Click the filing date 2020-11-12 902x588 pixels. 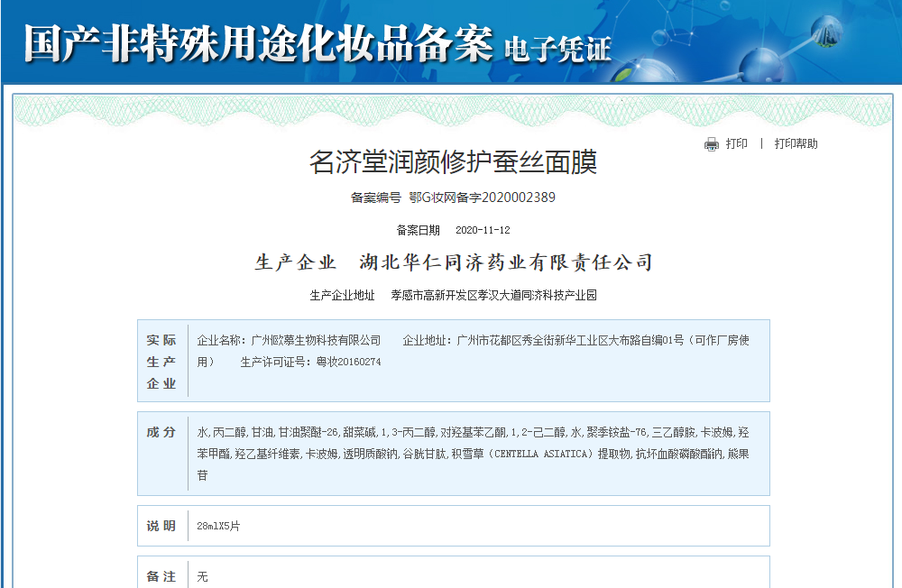click(483, 230)
